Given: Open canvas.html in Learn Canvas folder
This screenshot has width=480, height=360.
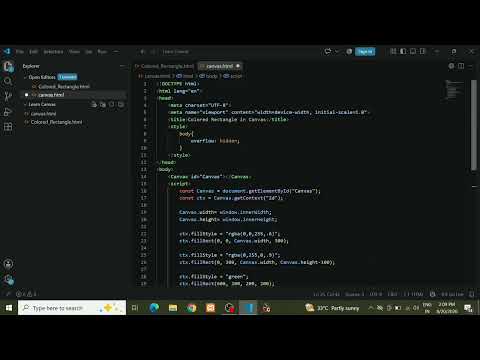Looking at the screenshot, I should coord(43,114).
